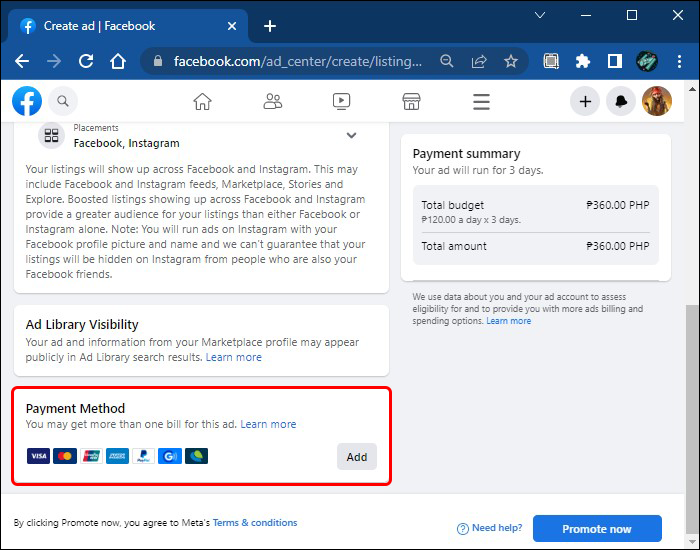
Task: Click the Add payment method button
Action: [x=357, y=457]
